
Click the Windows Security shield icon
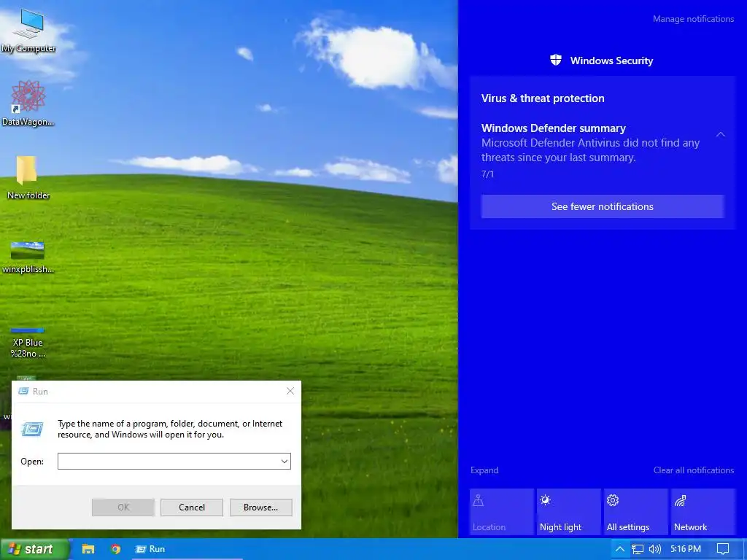click(555, 60)
